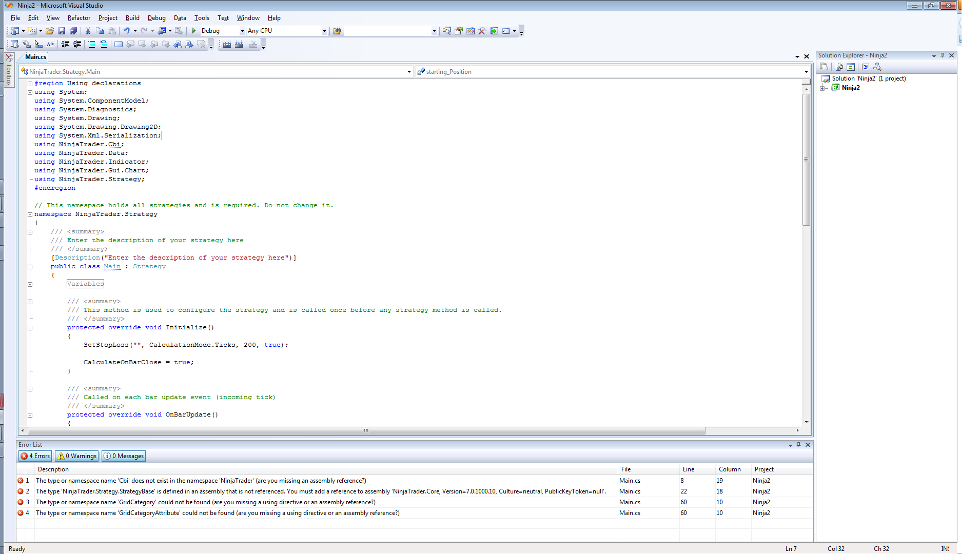Viewport: 980px width, 554px height.
Task: Undo the last edit with the Undo arrow
Action: [x=126, y=31]
